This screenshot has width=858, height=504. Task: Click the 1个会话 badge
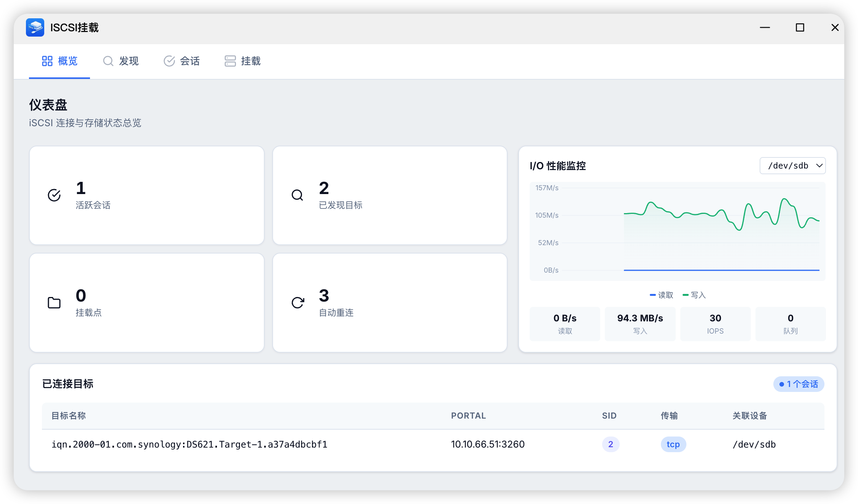[x=799, y=384]
